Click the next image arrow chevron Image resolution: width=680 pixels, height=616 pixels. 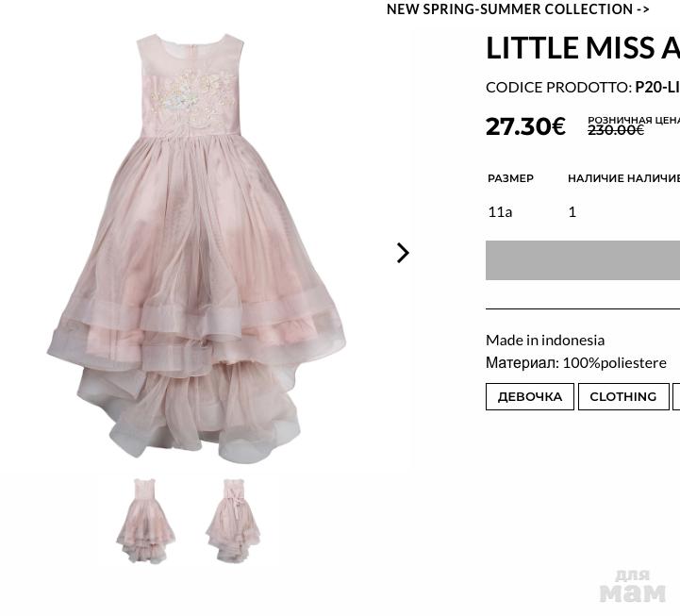[x=403, y=253]
